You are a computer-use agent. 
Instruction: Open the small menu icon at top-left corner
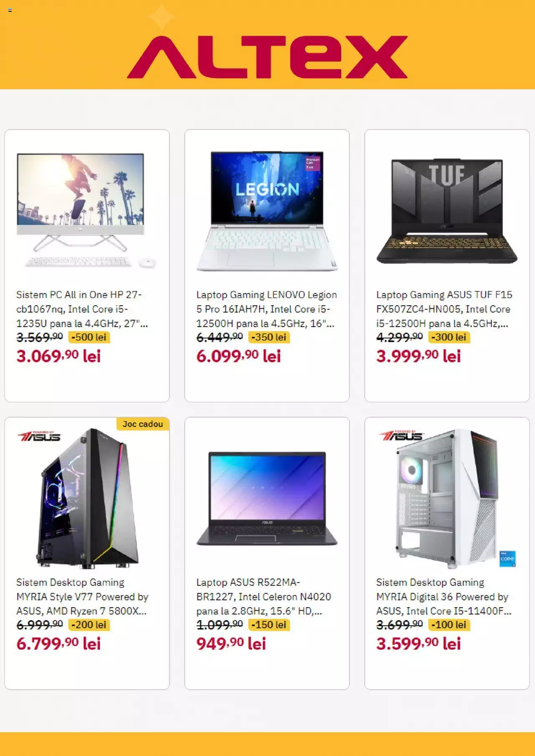(x=10, y=10)
